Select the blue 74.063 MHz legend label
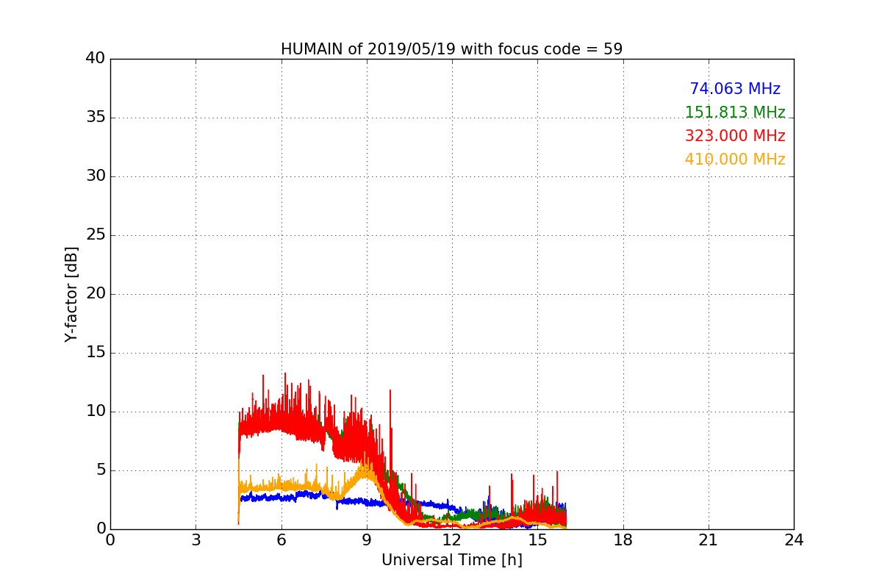This screenshot has width=882, height=588. point(735,89)
